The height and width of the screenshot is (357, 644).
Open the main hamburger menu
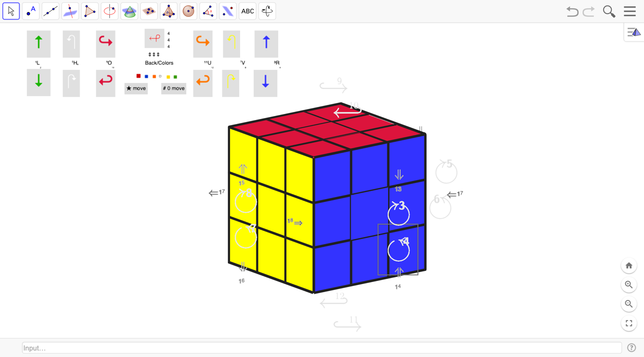click(630, 11)
